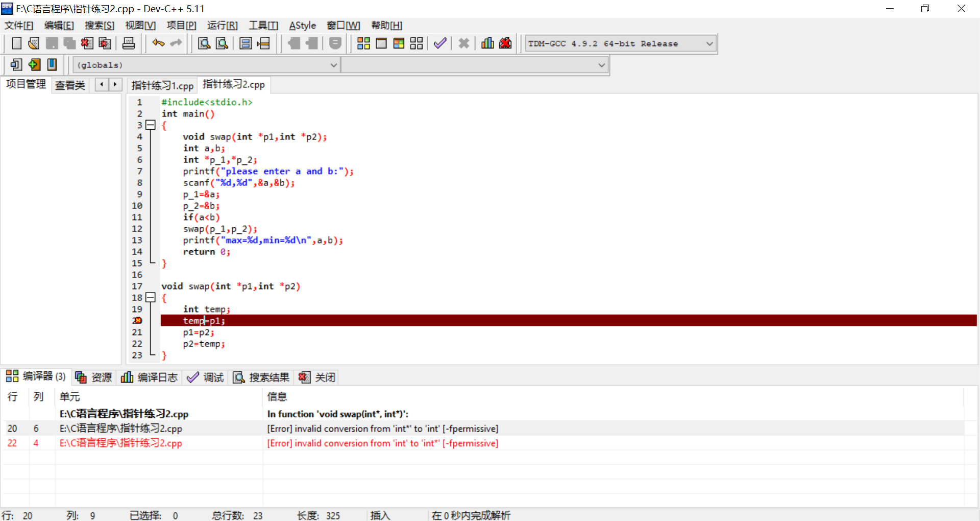The height and width of the screenshot is (521, 980).
Task: Close all files via toolbar icon
Action: [x=105, y=43]
